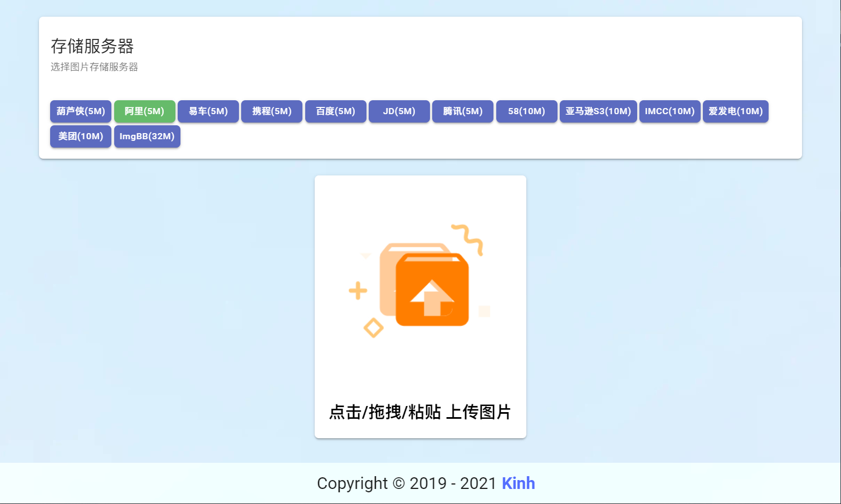Click the 存储服务器 heading
Image resolution: width=841 pixels, height=504 pixels.
click(x=92, y=47)
